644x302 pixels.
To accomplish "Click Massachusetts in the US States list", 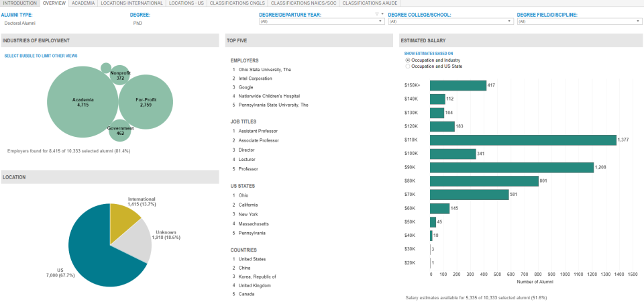I will tap(254, 223).
